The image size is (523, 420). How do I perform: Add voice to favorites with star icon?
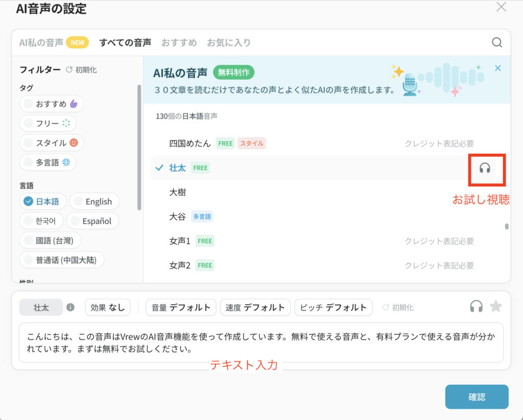tap(496, 307)
